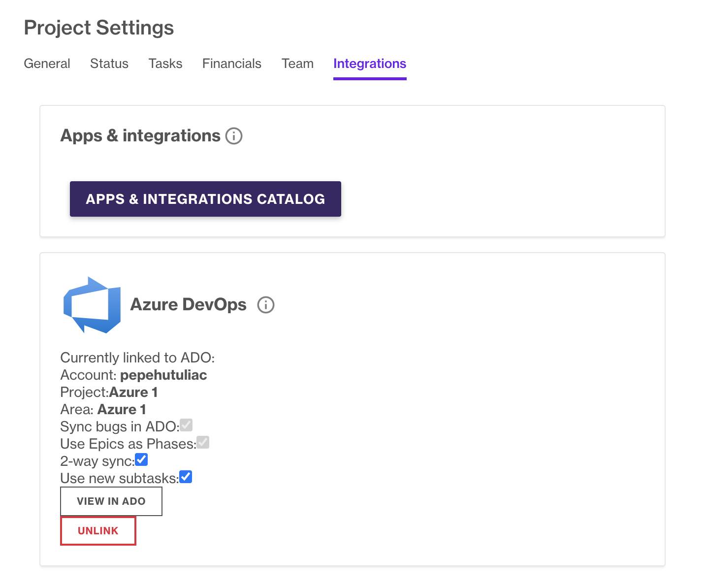The image size is (707, 588).
Task: Open the Status tab
Action: coord(109,64)
